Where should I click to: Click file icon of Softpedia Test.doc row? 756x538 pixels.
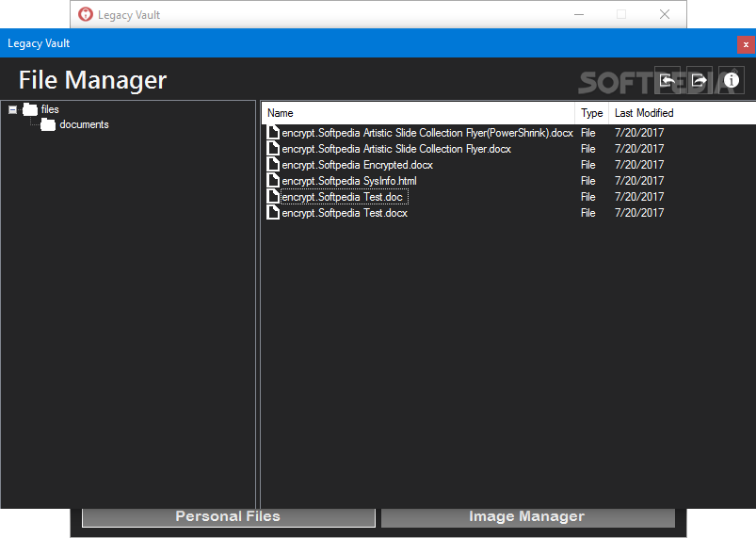[273, 196]
